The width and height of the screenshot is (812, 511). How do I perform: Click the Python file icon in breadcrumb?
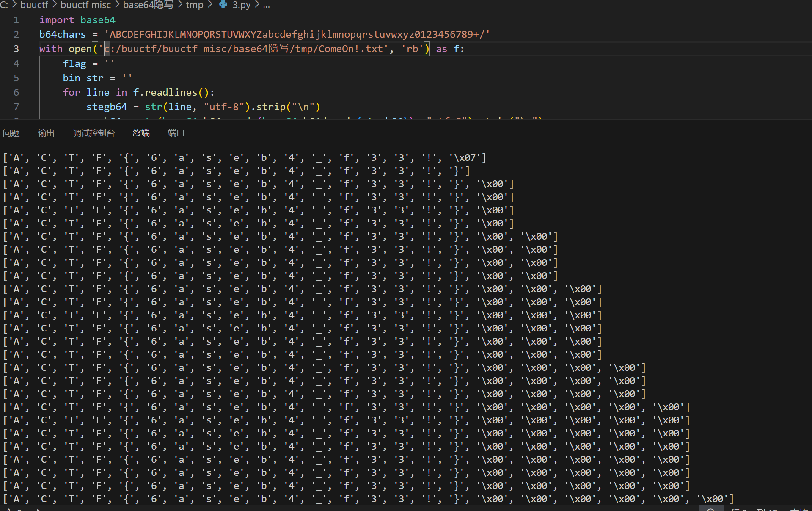tap(223, 5)
